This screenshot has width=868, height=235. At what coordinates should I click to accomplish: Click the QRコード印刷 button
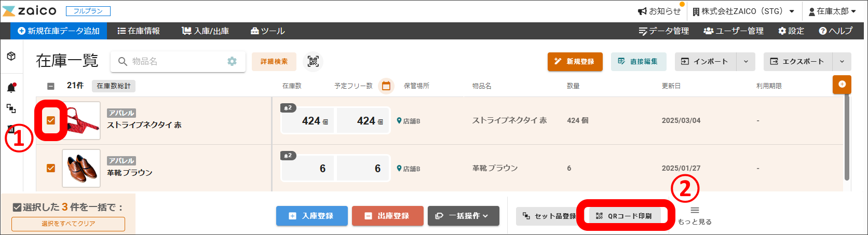tap(623, 216)
